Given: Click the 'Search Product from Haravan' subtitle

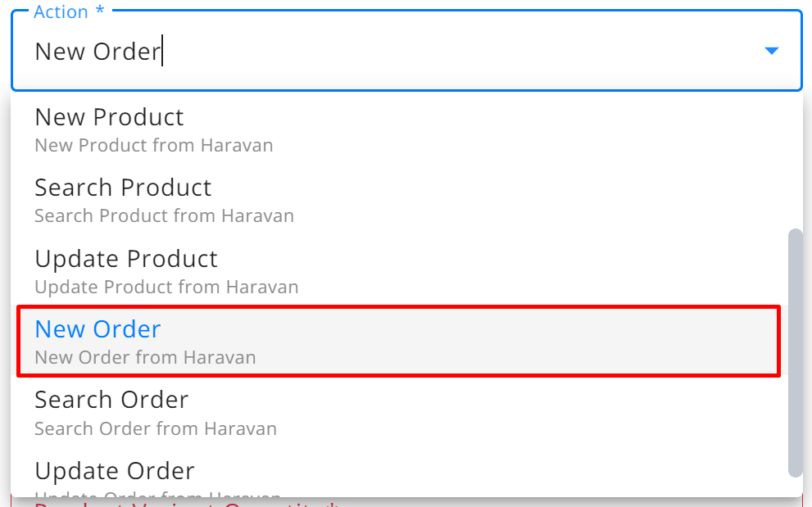Looking at the screenshot, I should coord(164,216).
